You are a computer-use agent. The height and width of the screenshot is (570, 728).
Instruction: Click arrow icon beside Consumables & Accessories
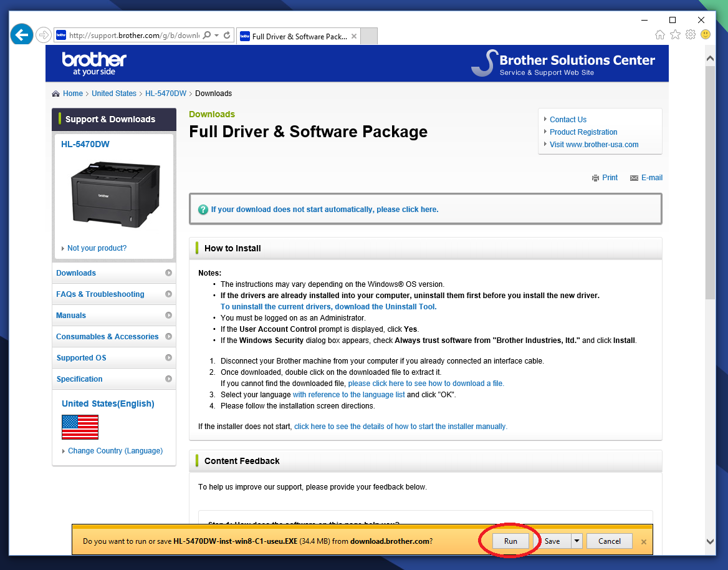point(168,336)
